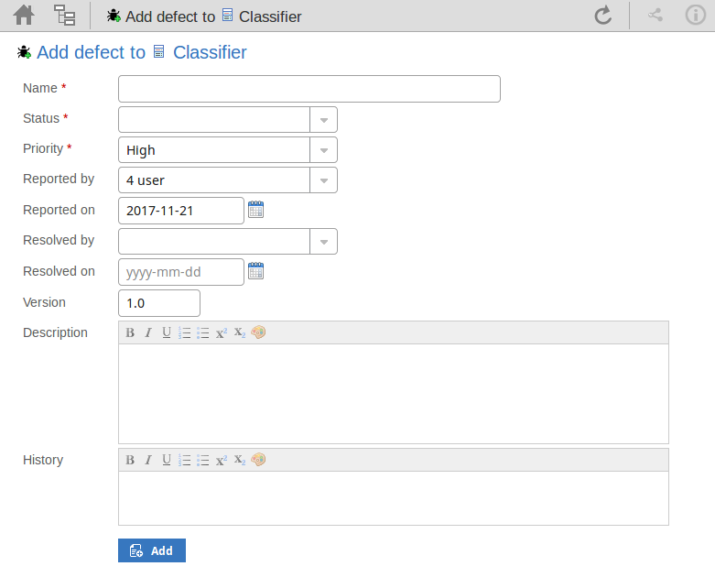Click the Name input field
Screen dimensions: 715x588
click(309, 89)
